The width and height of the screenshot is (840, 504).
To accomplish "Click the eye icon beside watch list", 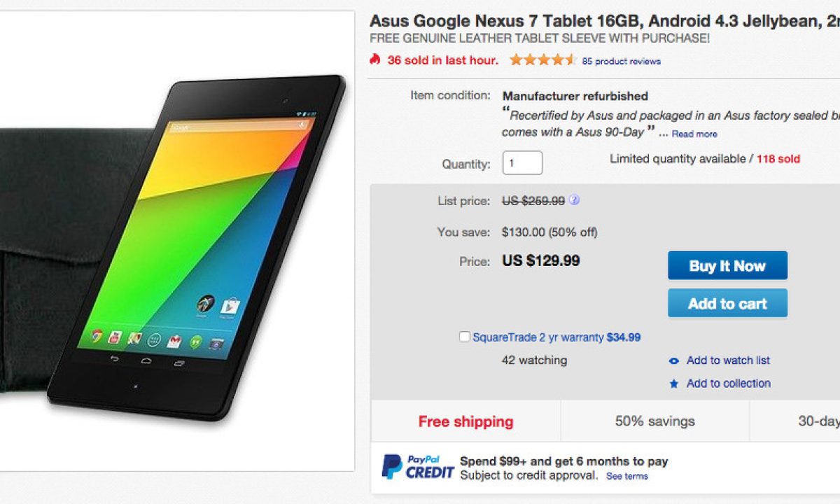I will point(674,361).
